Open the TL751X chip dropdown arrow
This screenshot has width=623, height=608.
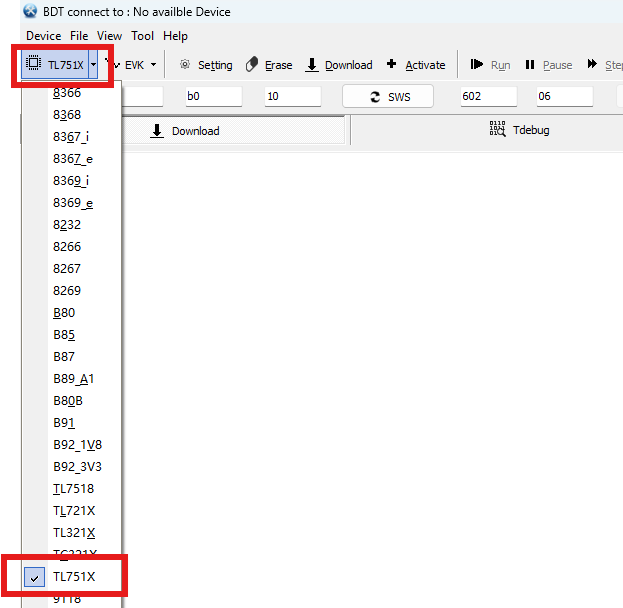pyautogui.click(x=93, y=64)
